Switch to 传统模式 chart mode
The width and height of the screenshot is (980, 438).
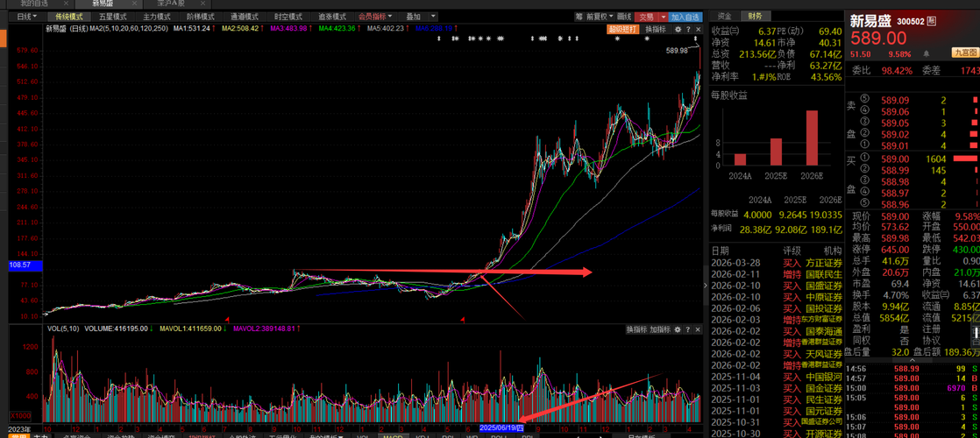coord(68,17)
